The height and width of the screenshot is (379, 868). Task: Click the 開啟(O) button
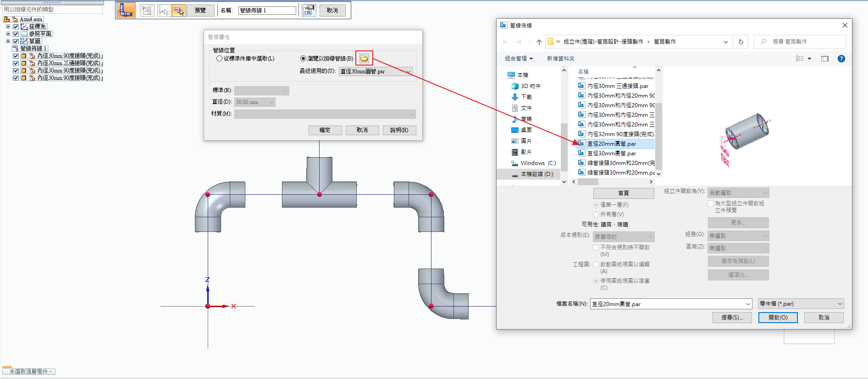tap(778, 318)
